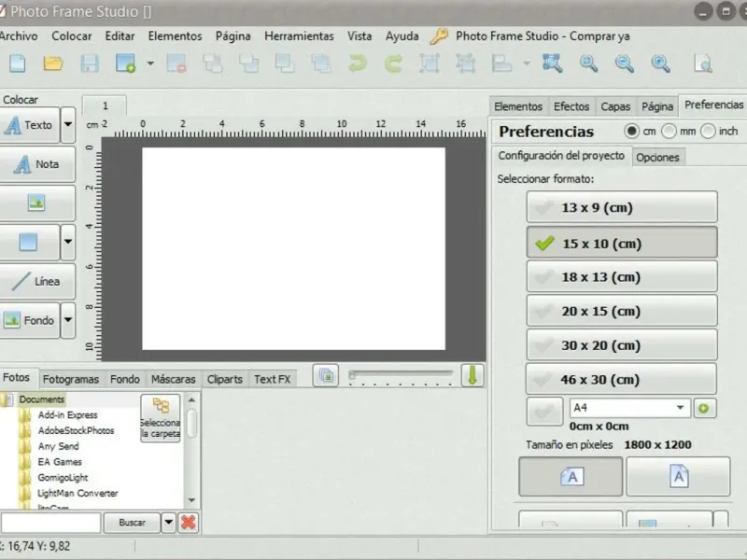Click the thumbnail size slider
This screenshot has height=560, width=747.
point(401,375)
